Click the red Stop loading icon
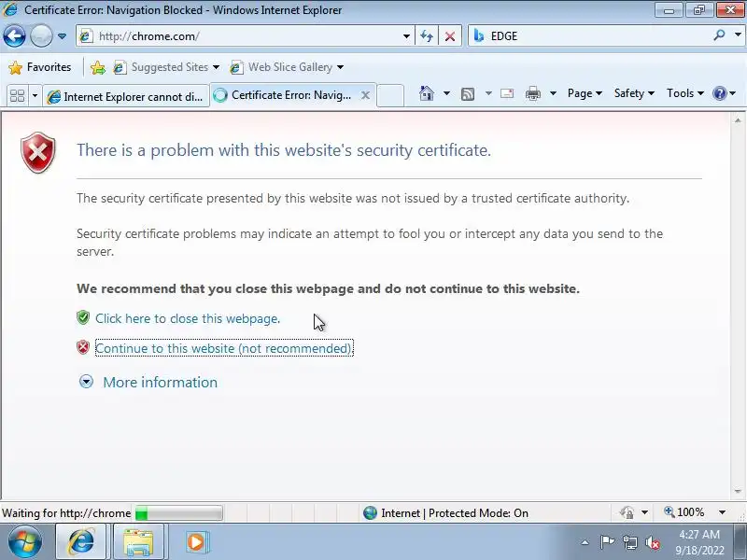 (x=450, y=36)
